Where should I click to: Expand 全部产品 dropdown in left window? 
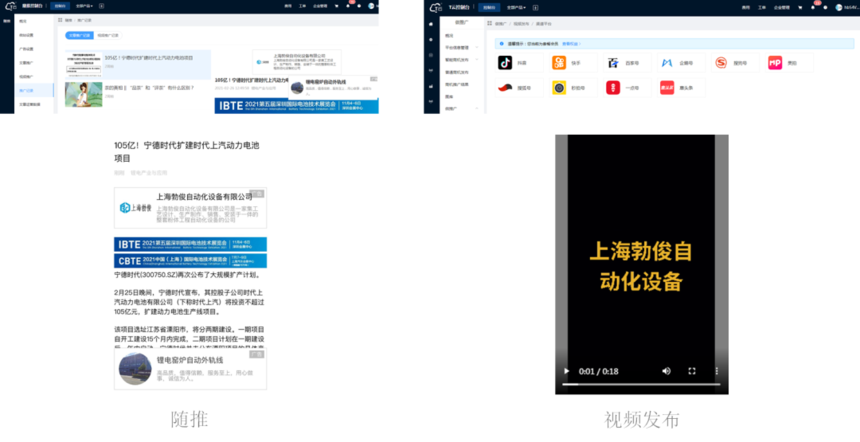tap(84, 7)
